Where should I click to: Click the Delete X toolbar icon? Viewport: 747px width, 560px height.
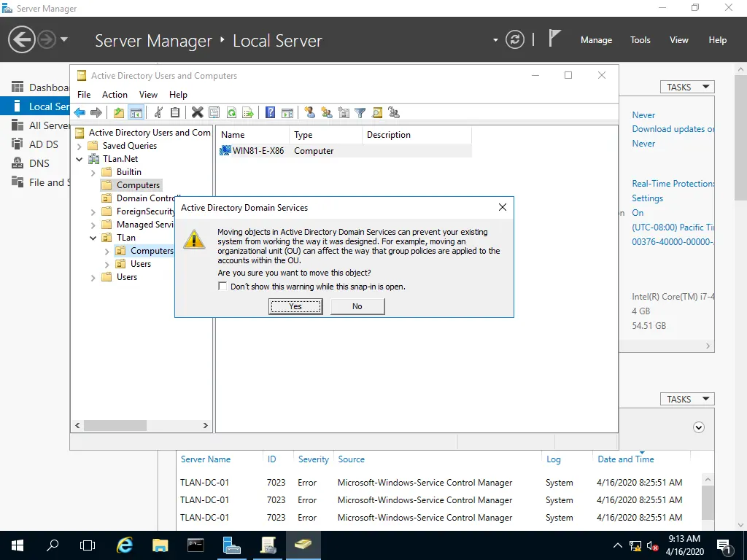[197, 113]
